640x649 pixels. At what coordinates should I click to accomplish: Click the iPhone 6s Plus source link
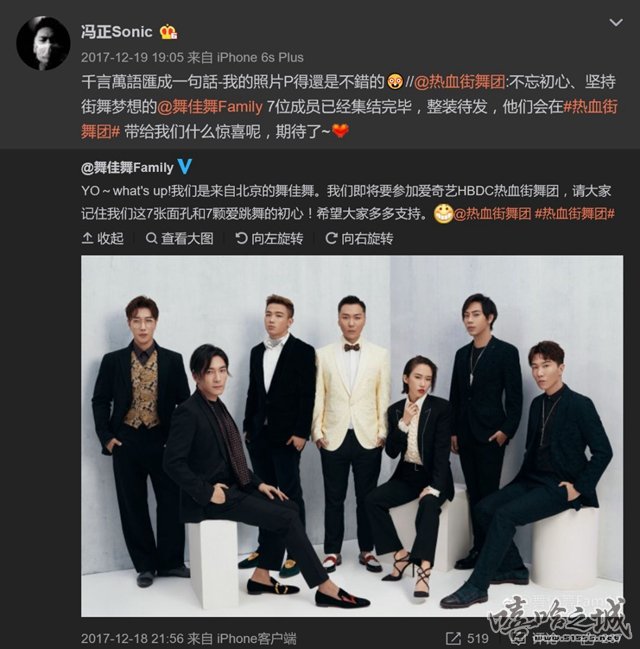260,57
